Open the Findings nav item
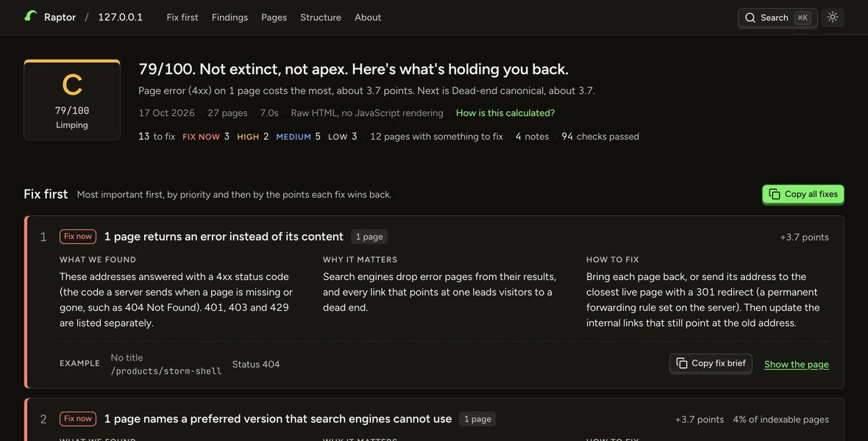Viewport: 868px width, 441px height. tap(230, 17)
